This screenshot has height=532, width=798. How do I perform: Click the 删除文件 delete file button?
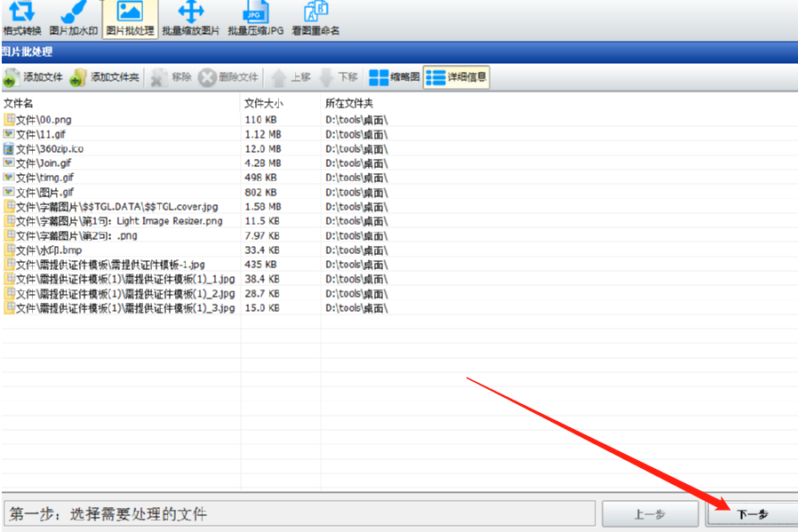click(228, 77)
